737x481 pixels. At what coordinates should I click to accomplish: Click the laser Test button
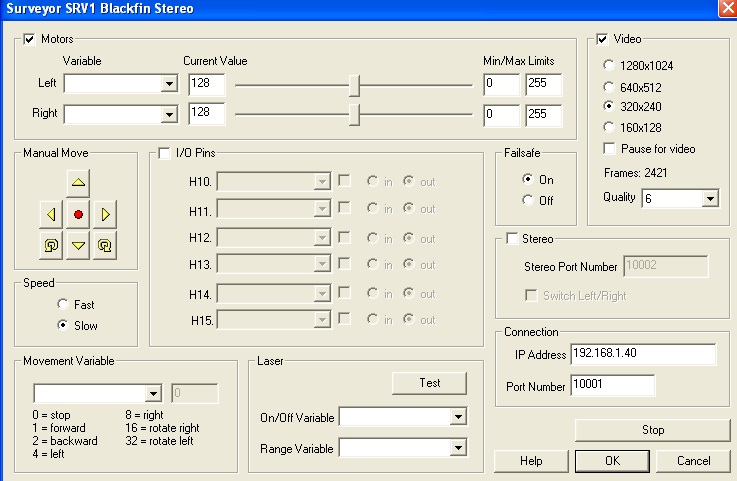tap(429, 383)
